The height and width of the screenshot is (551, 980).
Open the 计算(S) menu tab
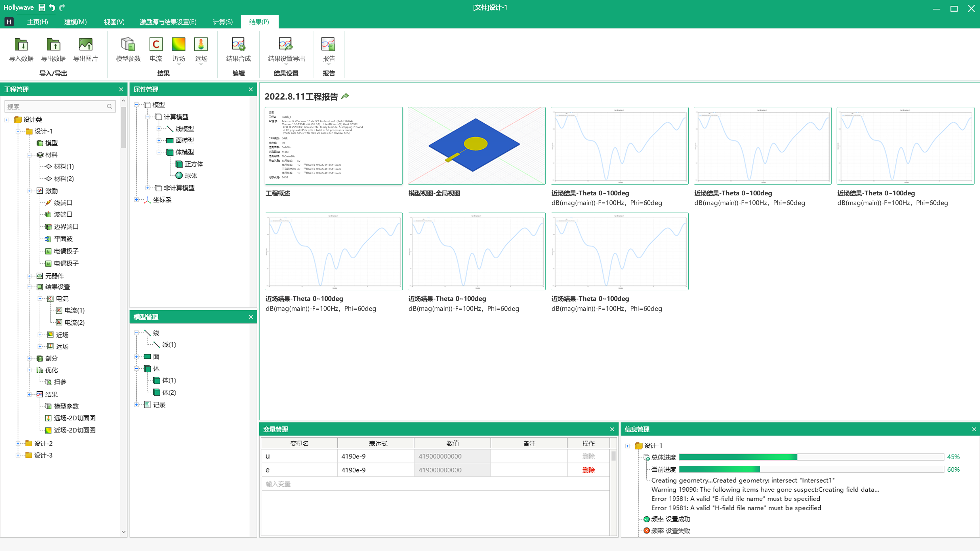click(x=222, y=22)
